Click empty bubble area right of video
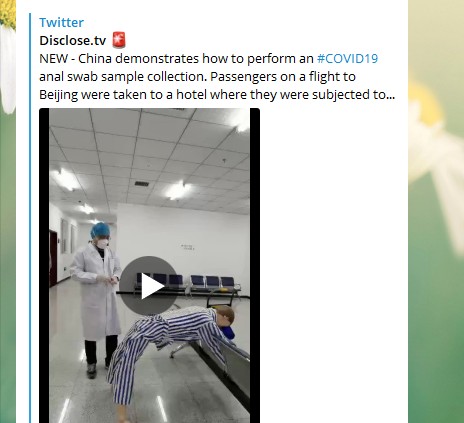 (x=333, y=266)
